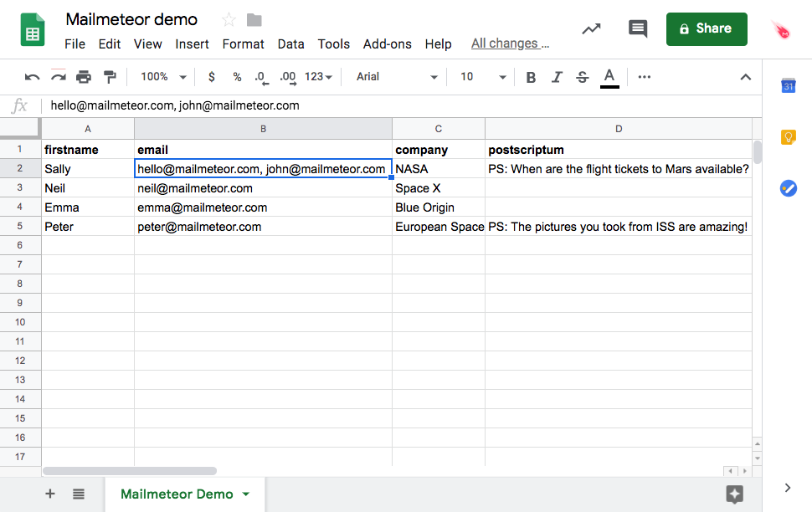812x512 pixels.
Task: Increase decimal places
Action: pos(287,77)
